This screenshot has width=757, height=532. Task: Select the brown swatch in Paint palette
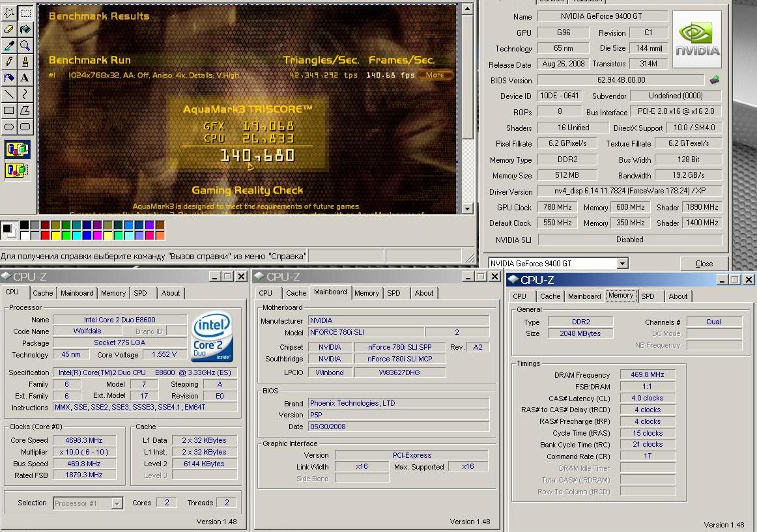pyautogui.click(x=160, y=225)
